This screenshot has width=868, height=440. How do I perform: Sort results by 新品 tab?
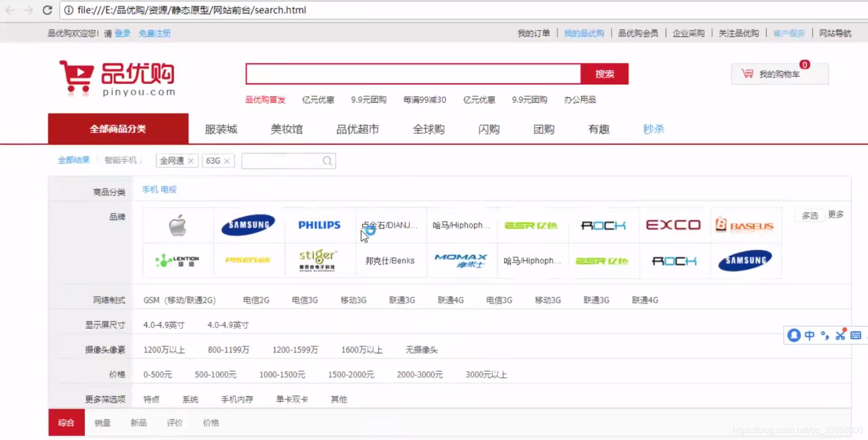tap(138, 422)
